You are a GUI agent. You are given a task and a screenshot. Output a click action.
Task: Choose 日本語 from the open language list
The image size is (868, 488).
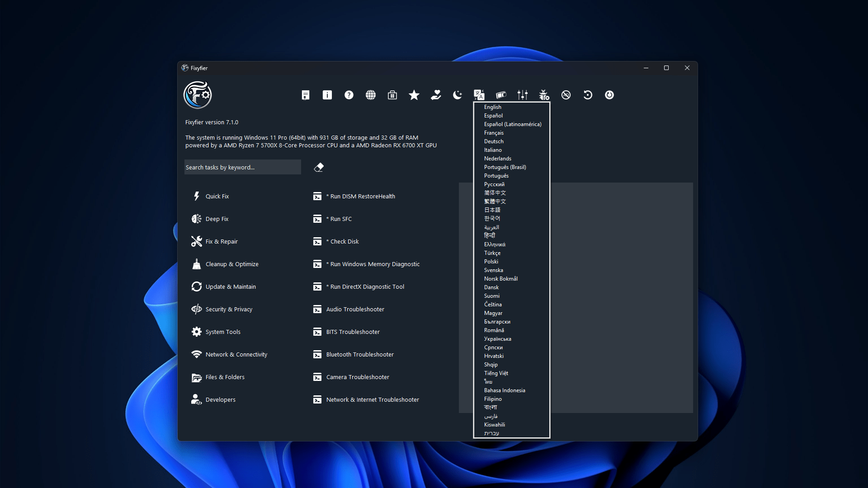[492, 210]
